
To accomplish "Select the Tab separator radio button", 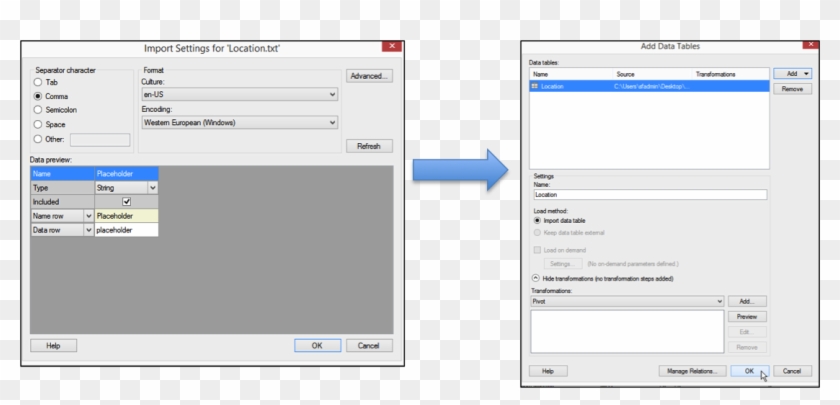I will pyautogui.click(x=39, y=82).
